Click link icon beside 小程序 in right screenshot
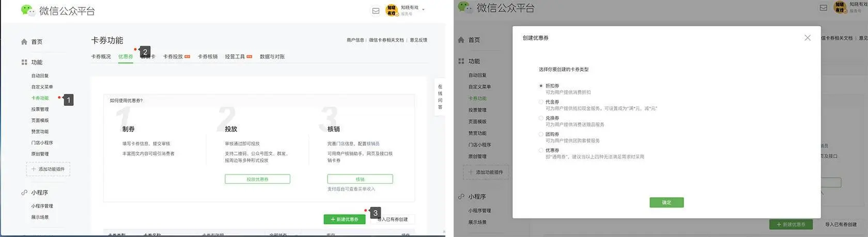This screenshot has width=868, height=237. 461,197
